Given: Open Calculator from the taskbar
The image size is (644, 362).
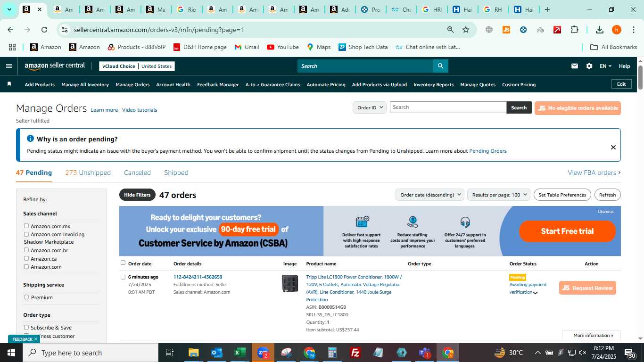Looking at the screenshot, I should coord(332,353).
